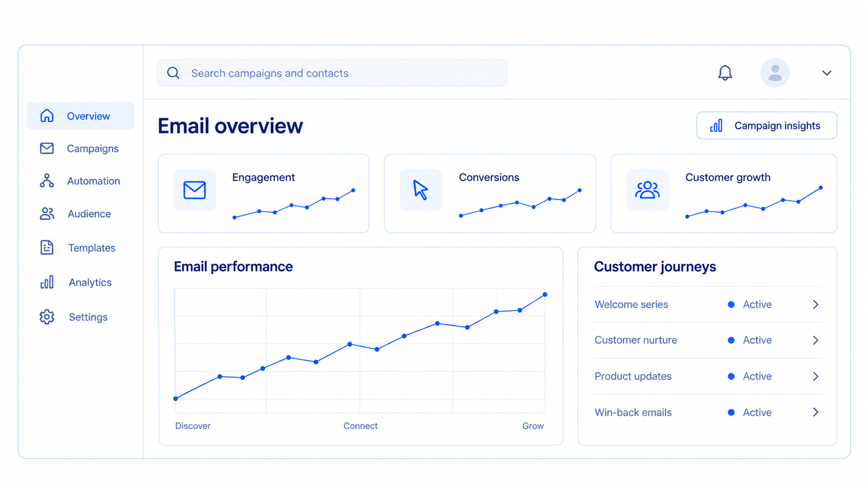Image resolution: width=868 pixels, height=488 pixels.
Task: Click the search magnifier icon
Action: (x=173, y=73)
